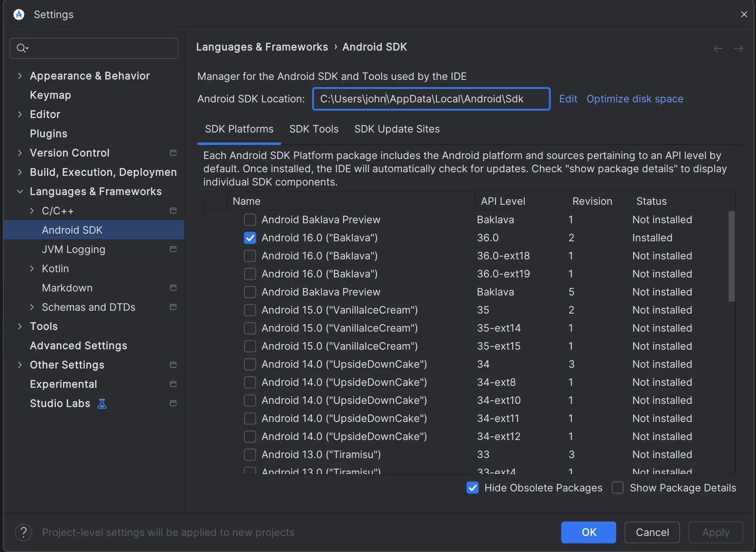The width and height of the screenshot is (756, 552).
Task: Collapse Languages & Frameworks section
Action: pos(20,191)
